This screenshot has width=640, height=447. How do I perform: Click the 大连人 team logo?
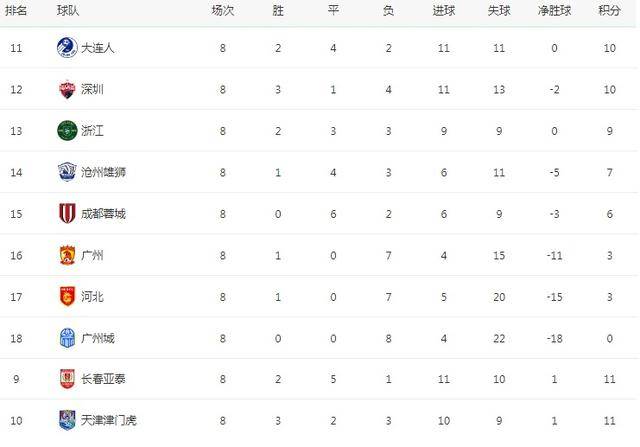[x=67, y=48]
